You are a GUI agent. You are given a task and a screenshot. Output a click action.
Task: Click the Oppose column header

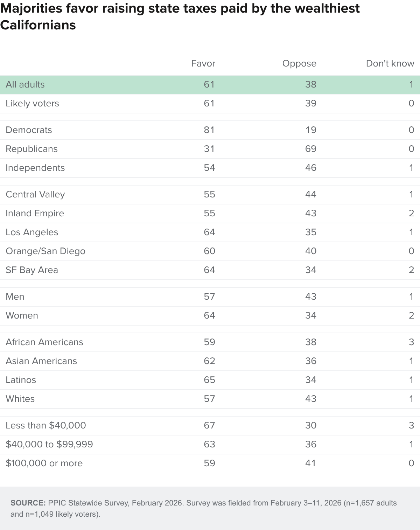coord(299,63)
